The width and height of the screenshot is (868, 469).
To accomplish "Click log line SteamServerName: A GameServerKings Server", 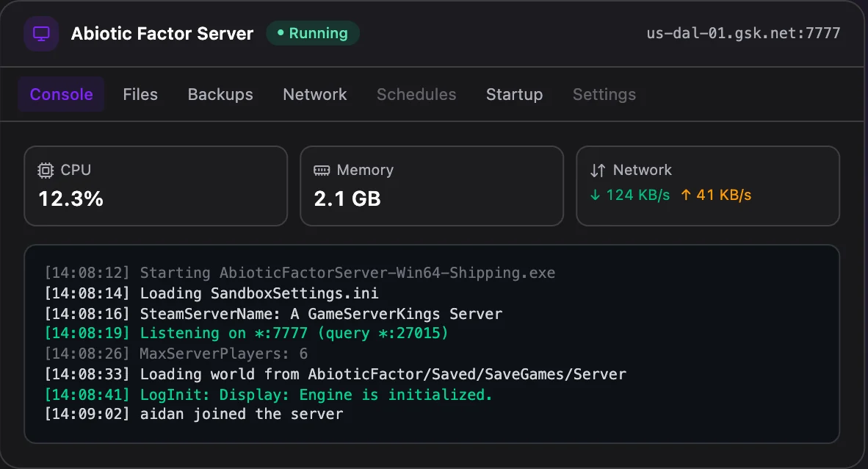I will (x=273, y=314).
